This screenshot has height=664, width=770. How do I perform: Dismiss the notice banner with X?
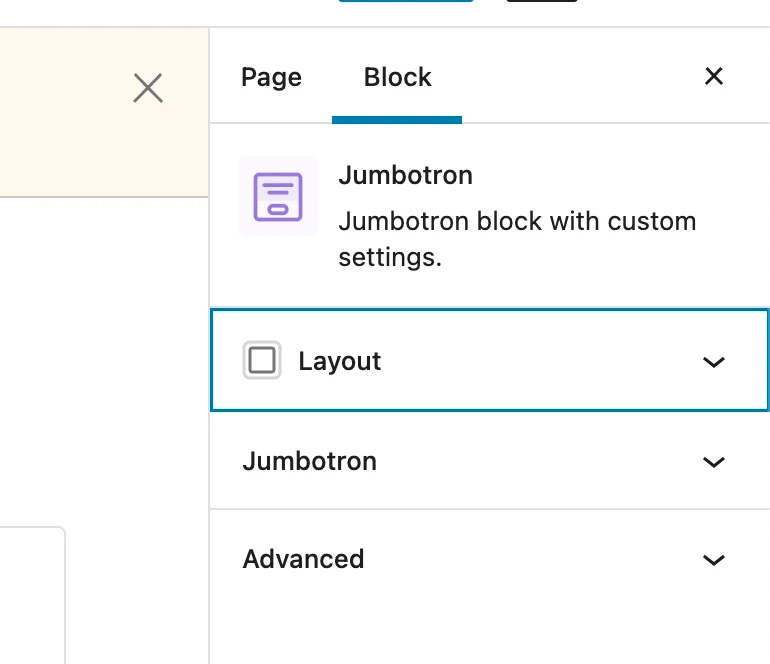(x=148, y=89)
